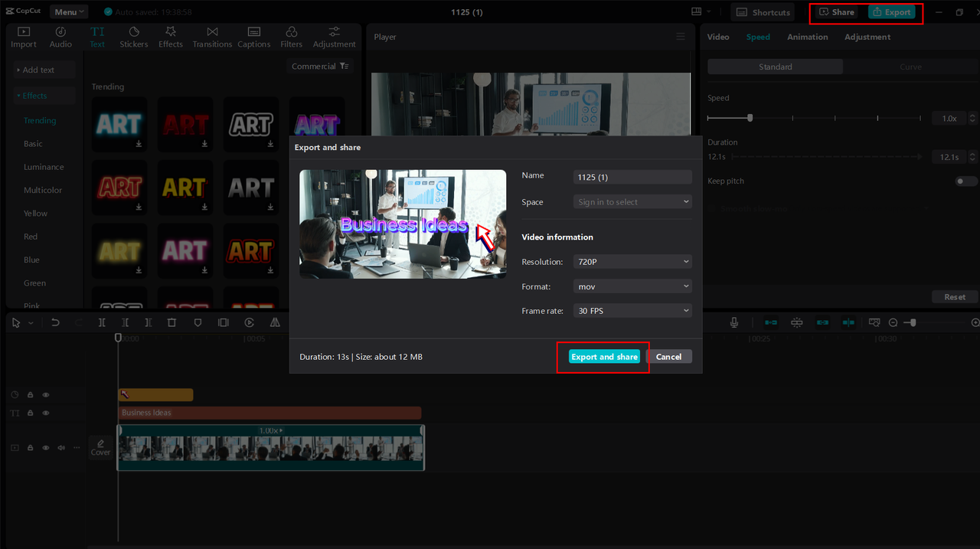Select the timeline pointer tool

(16, 323)
